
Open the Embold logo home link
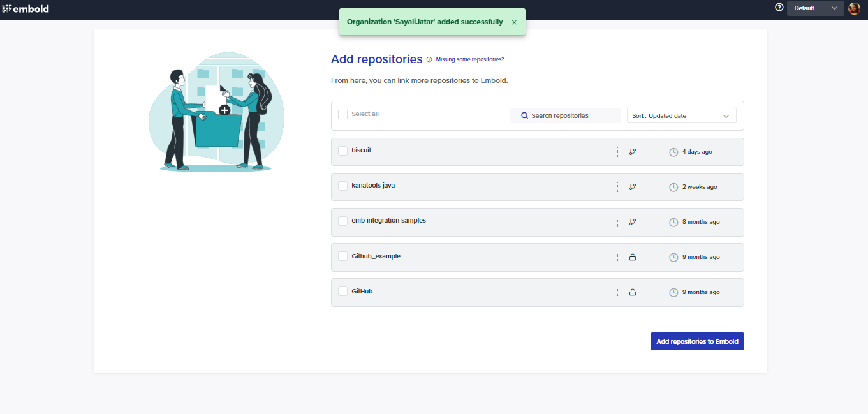coord(26,9)
